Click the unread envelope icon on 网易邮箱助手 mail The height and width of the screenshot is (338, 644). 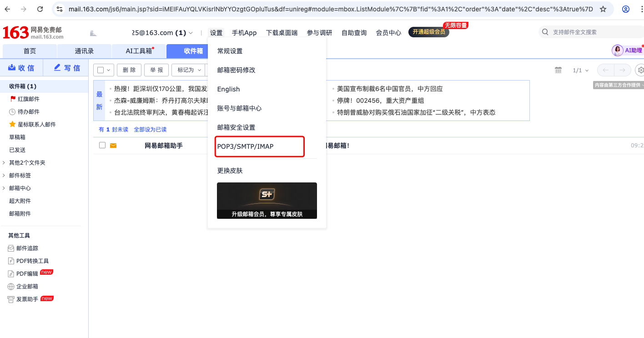[113, 146]
